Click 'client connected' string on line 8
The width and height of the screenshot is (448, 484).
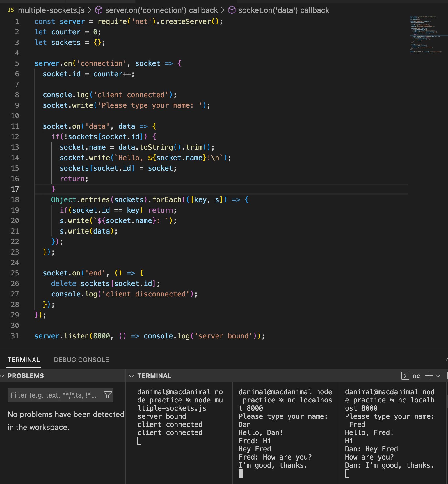131,95
